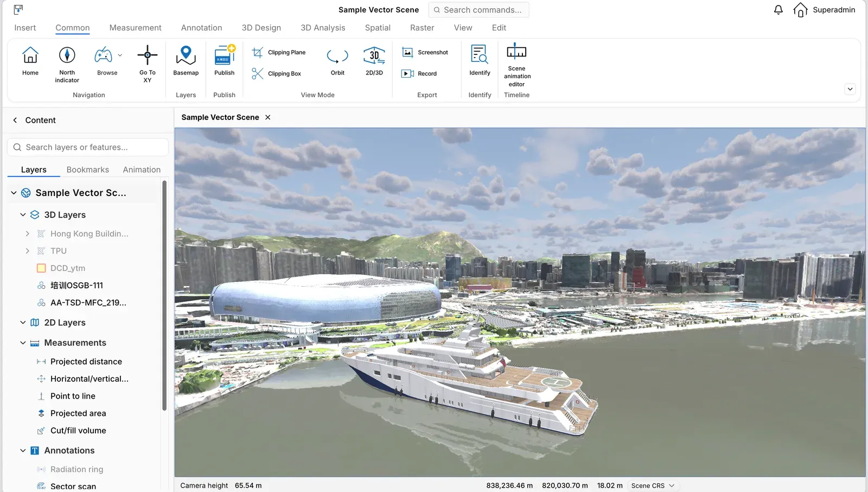Click the Identify tool

(x=480, y=55)
